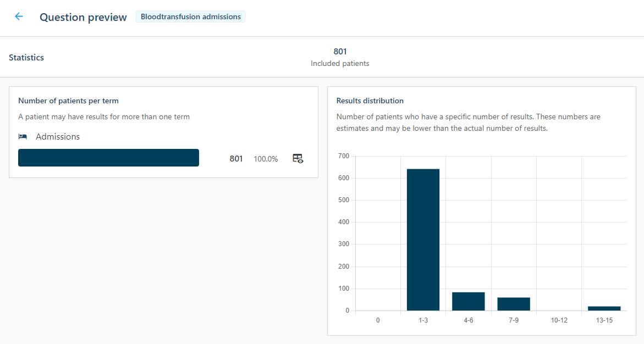Screen dimensions: 644x344
Task: Click the Results distribution heading
Action: coord(370,101)
